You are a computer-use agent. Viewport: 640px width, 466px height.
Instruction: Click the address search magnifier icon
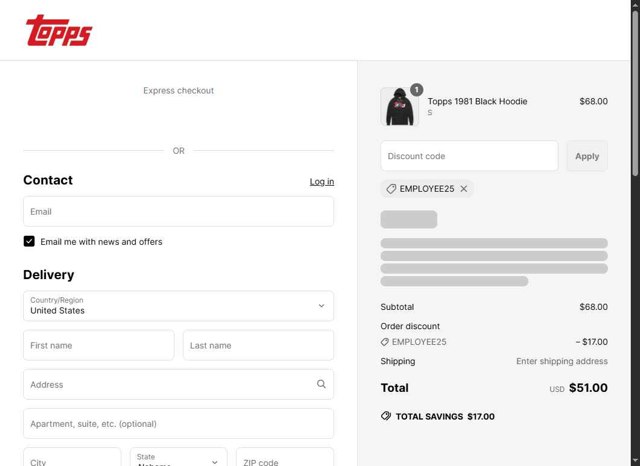pyautogui.click(x=321, y=384)
